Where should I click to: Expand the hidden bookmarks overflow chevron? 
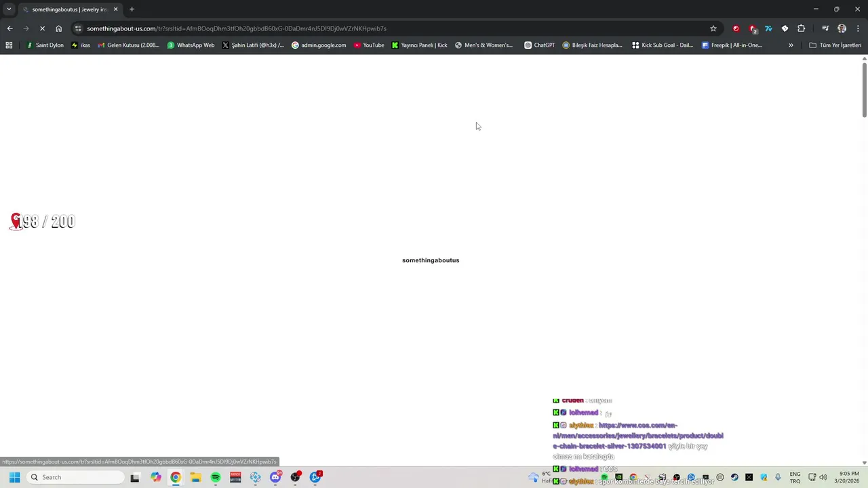[x=791, y=45]
